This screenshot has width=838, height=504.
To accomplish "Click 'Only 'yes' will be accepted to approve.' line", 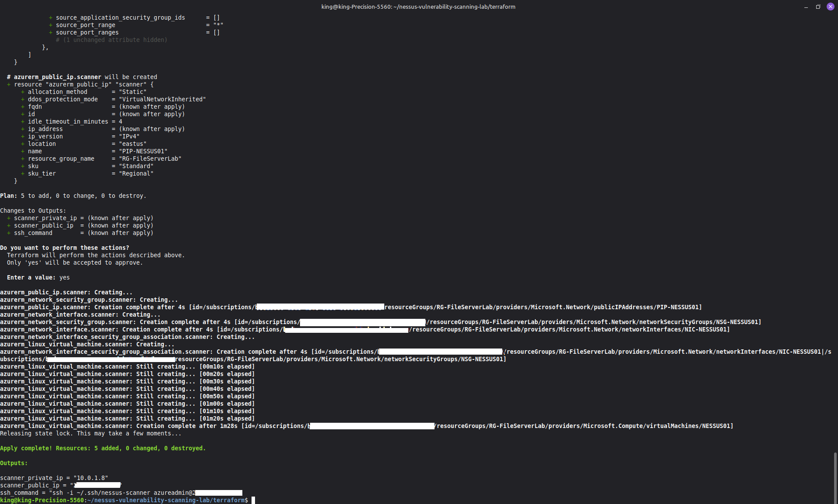I will 75,262.
